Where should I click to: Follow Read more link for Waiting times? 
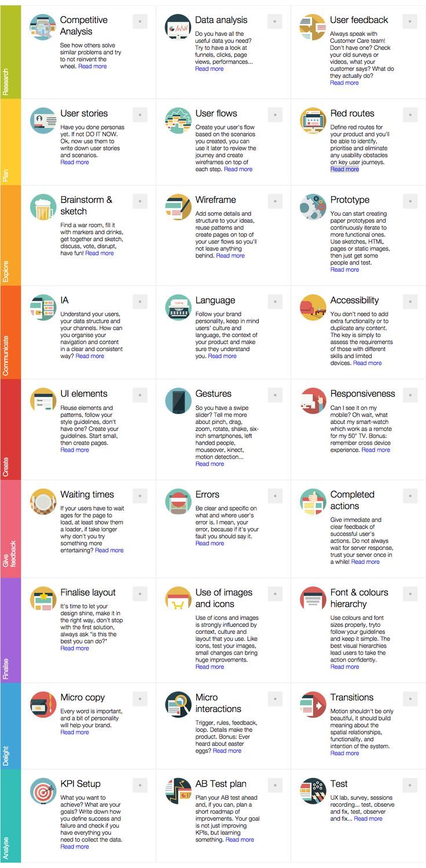click(109, 551)
